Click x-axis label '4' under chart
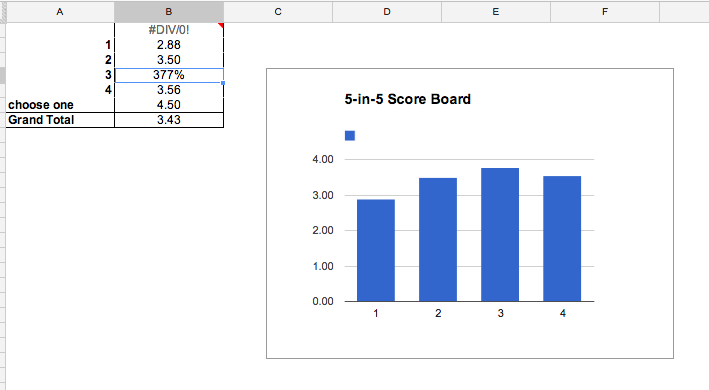709x390 pixels. 562,313
